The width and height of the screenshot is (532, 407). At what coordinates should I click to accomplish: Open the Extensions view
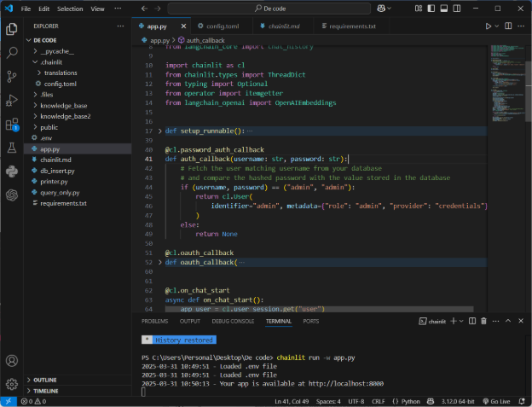click(x=12, y=124)
